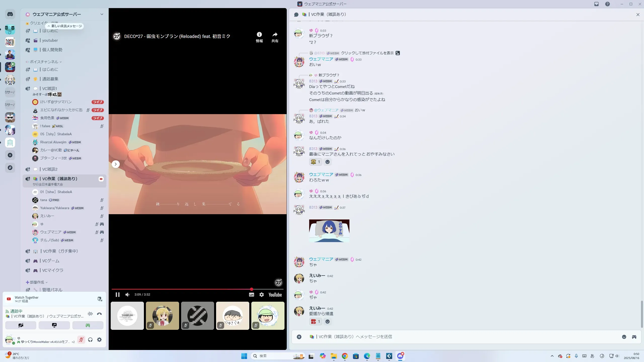Toggle subtitles on the YouTube player
This screenshot has width=644, height=362.
pos(251,295)
